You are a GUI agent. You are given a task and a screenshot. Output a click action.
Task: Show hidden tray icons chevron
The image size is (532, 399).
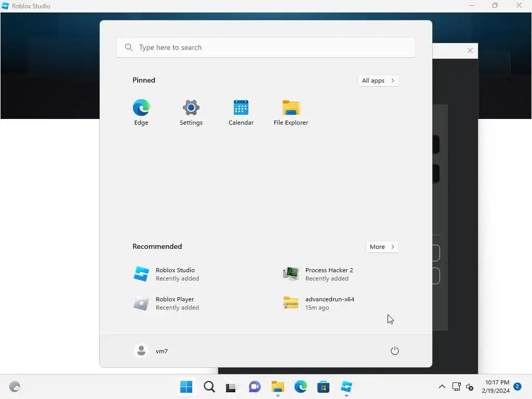pyautogui.click(x=442, y=387)
